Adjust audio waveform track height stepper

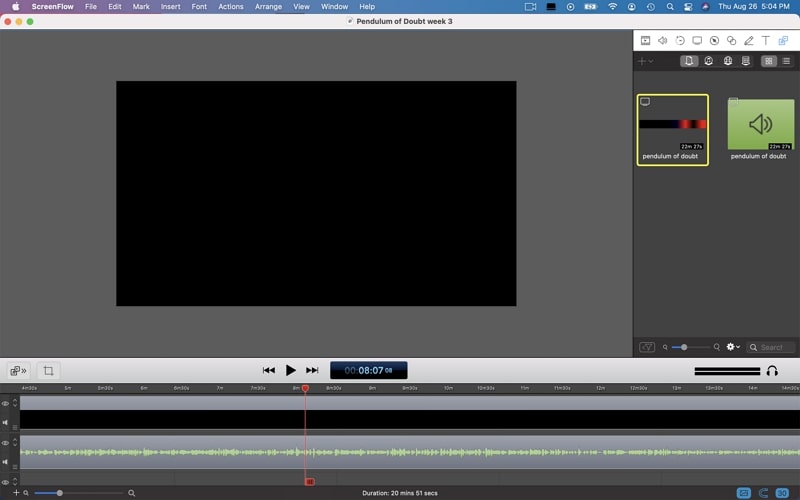point(15,442)
